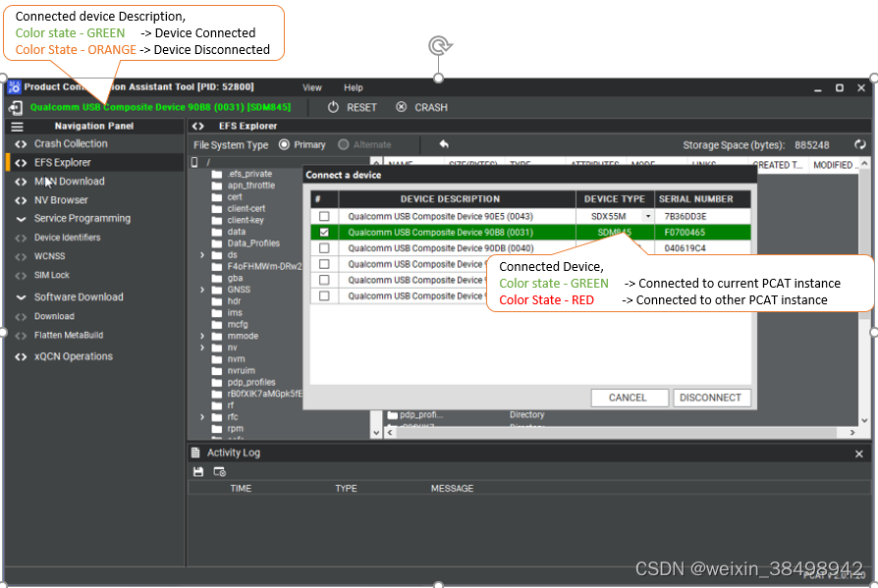Select Primary file system type radio
The width and height of the screenshot is (878, 588).
coord(284,144)
